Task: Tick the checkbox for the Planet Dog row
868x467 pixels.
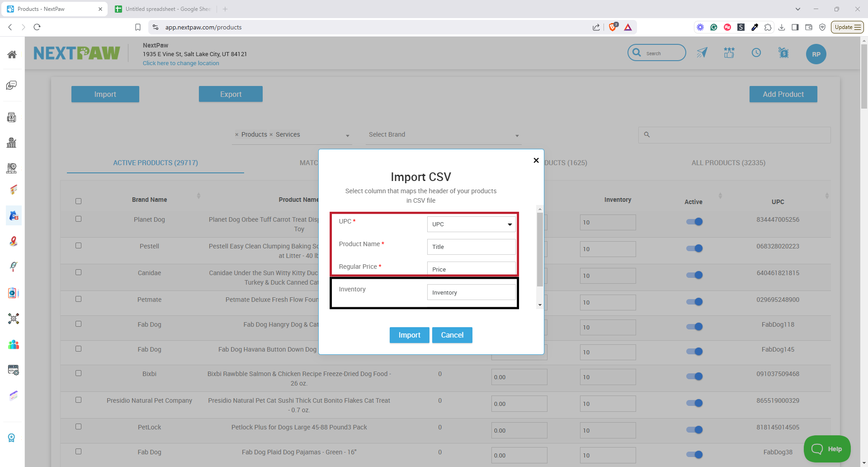Action: pyautogui.click(x=78, y=219)
